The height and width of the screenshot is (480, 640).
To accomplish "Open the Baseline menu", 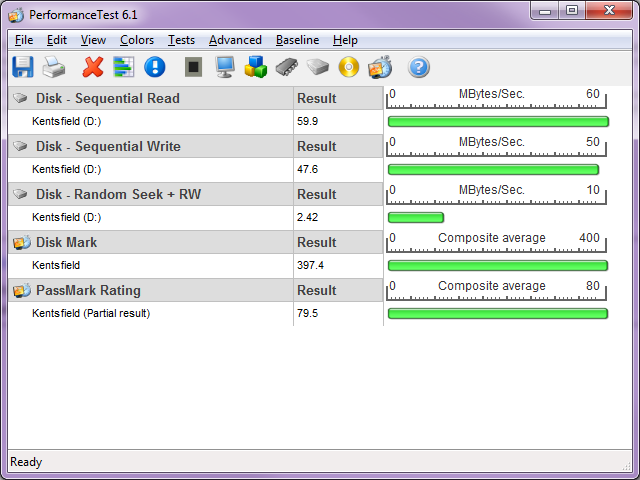I will [x=297, y=40].
